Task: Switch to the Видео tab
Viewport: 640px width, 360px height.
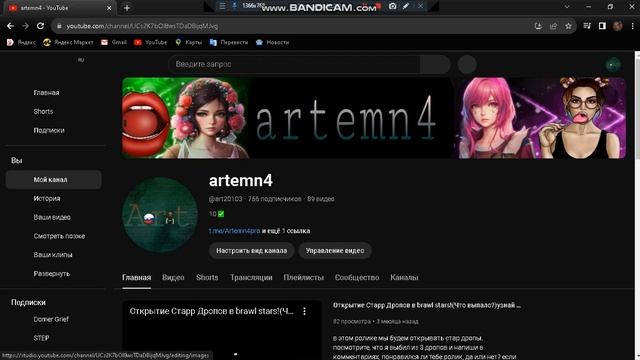Action: [173, 278]
